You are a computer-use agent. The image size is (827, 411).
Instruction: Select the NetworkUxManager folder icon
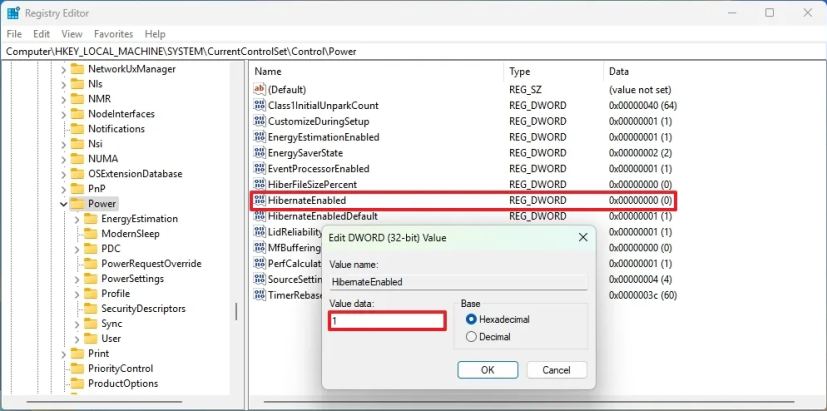point(77,69)
